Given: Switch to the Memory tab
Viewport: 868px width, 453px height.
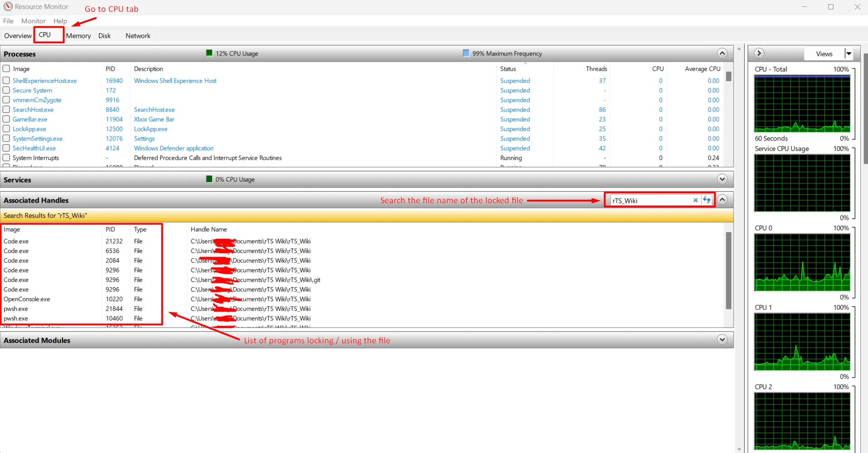Looking at the screenshot, I should (x=78, y=35).
